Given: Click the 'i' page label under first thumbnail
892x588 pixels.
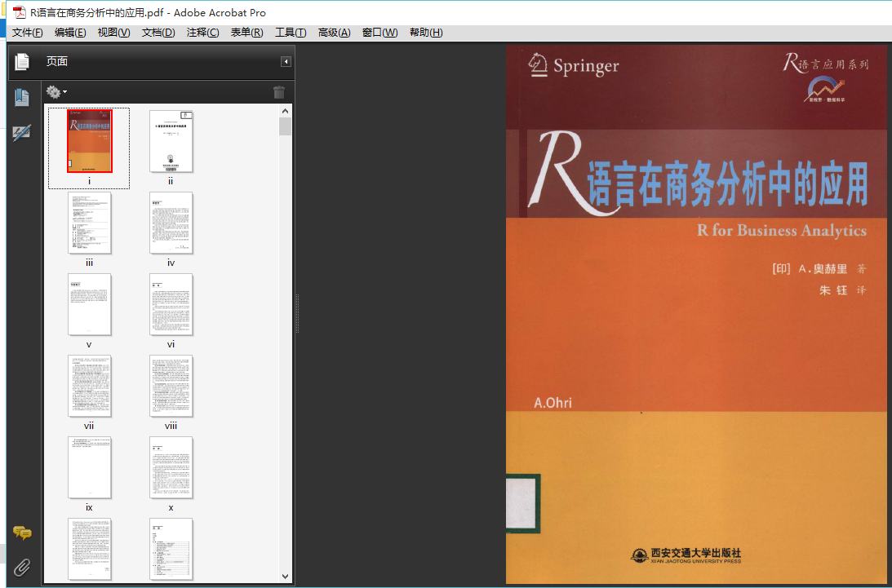Looking at the screenshot, I should coord(89,181).
